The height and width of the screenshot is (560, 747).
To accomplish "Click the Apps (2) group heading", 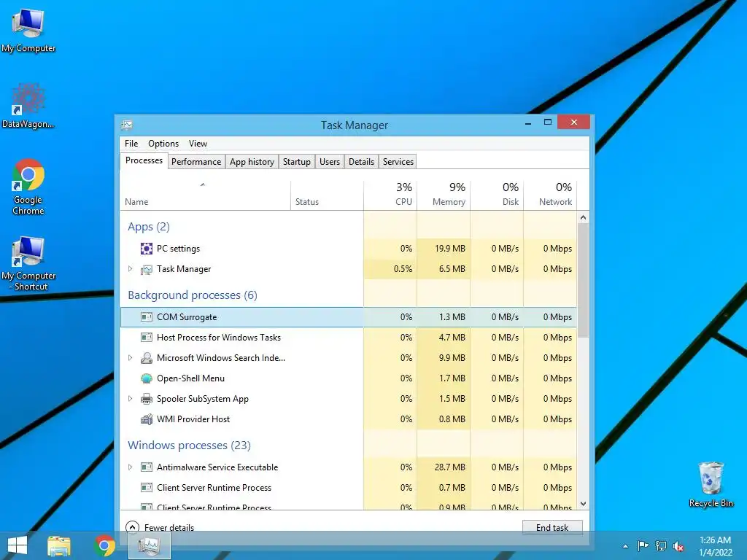I will point(149,227).
